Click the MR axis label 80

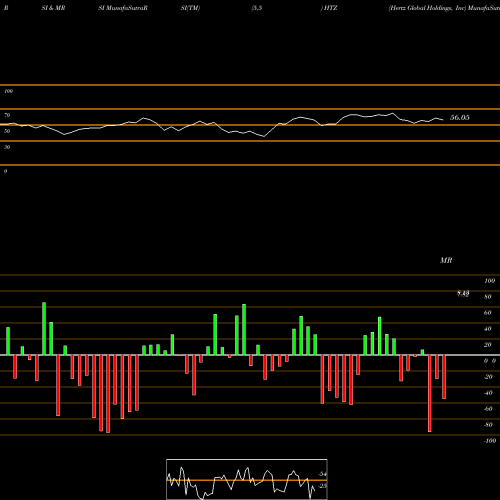(488, 297)
